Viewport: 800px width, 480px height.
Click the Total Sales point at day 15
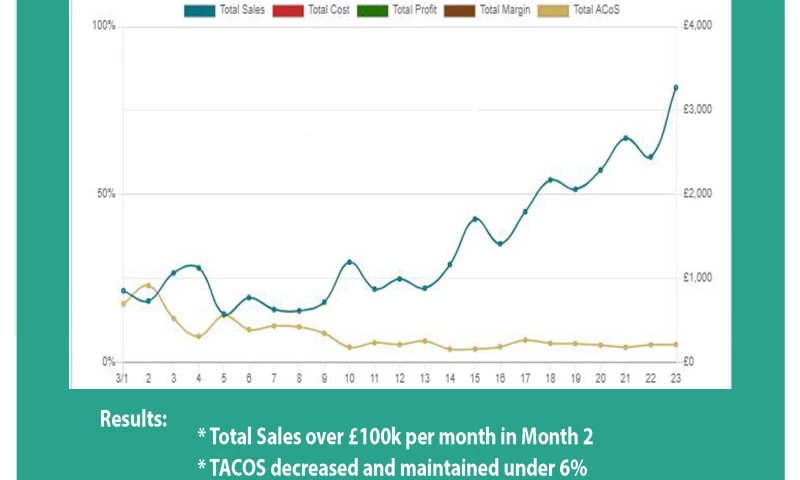(x=475, y=219)
